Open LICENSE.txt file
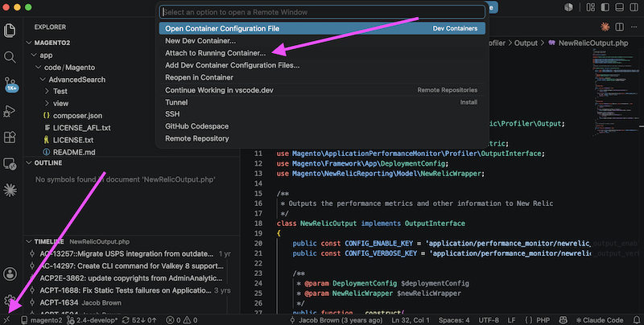 point(73,140)
